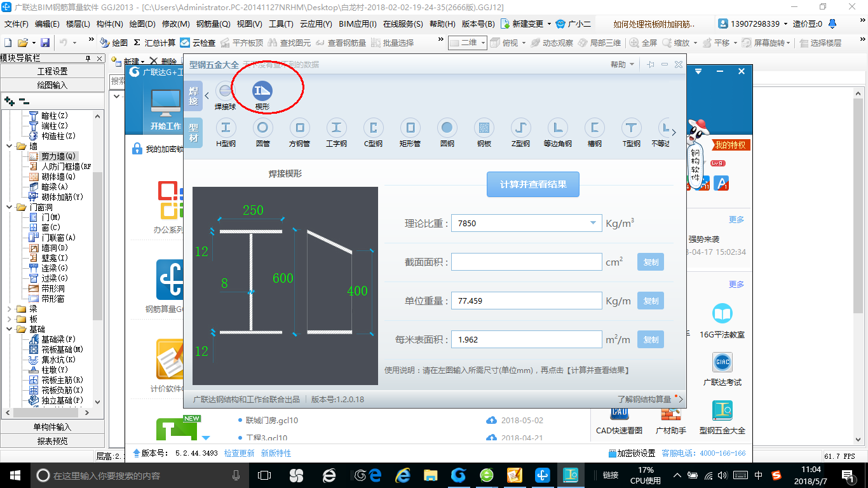Open the 构件(N) menu

(x=110, y=24)
